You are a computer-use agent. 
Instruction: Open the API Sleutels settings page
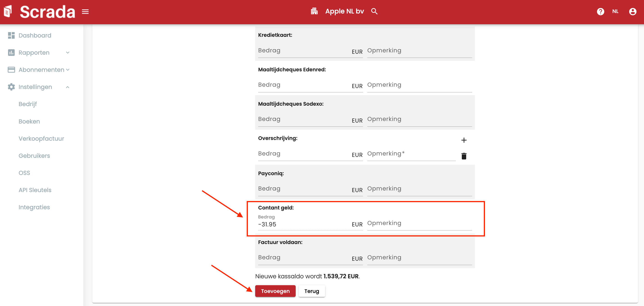pyautogui.click(x=35, y=190)
